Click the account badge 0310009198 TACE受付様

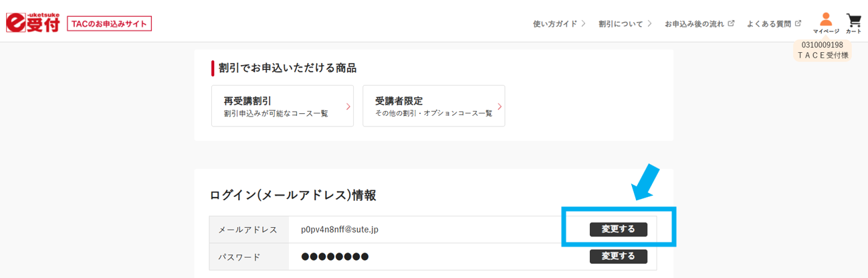(x=822, y=50)
